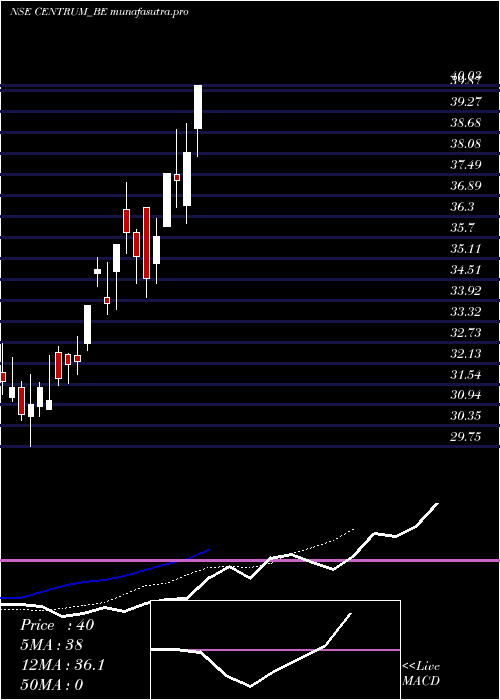Click the '<<Live MACD' label
The image size is (500, 700).
coord(421,673)
